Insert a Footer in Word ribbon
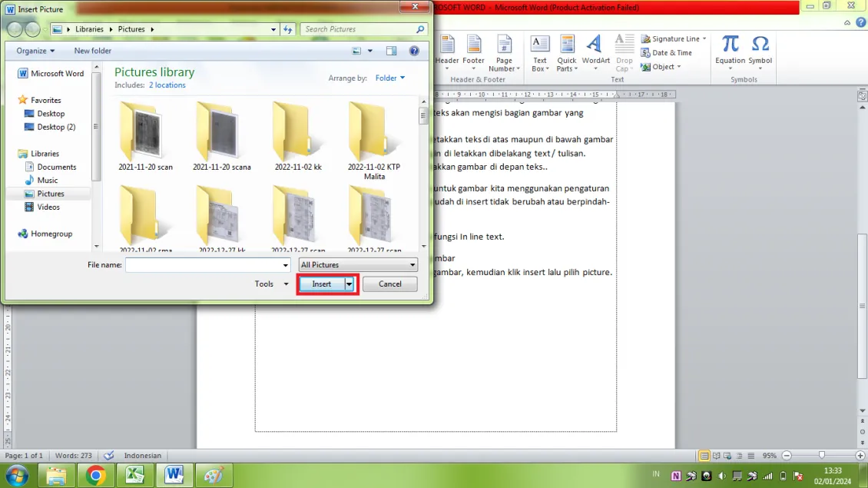 pyautogui.click(x=473, y=52)
